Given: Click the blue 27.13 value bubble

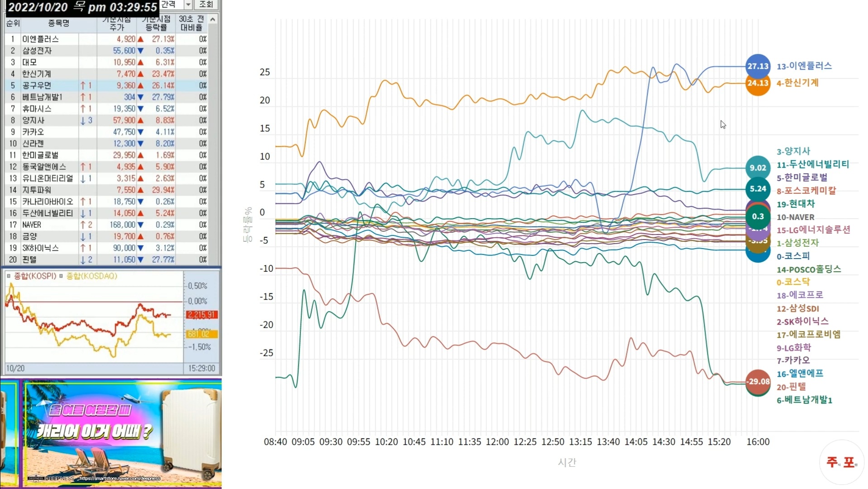Looking at the screenshot, I should (x=758, y=66).
